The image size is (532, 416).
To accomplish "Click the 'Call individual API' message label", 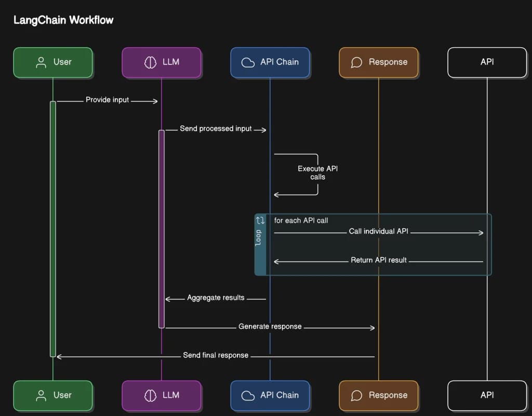I will 378,231.
